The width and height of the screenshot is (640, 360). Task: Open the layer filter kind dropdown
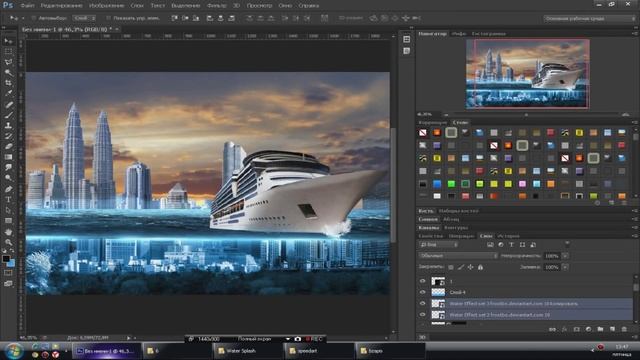(x=438, y=244)
